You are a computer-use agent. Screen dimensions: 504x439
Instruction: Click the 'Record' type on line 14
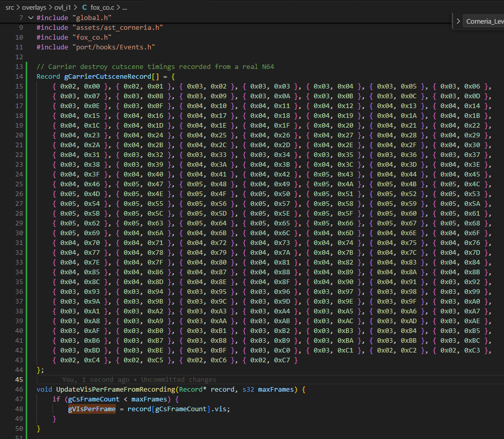(48, 77)
